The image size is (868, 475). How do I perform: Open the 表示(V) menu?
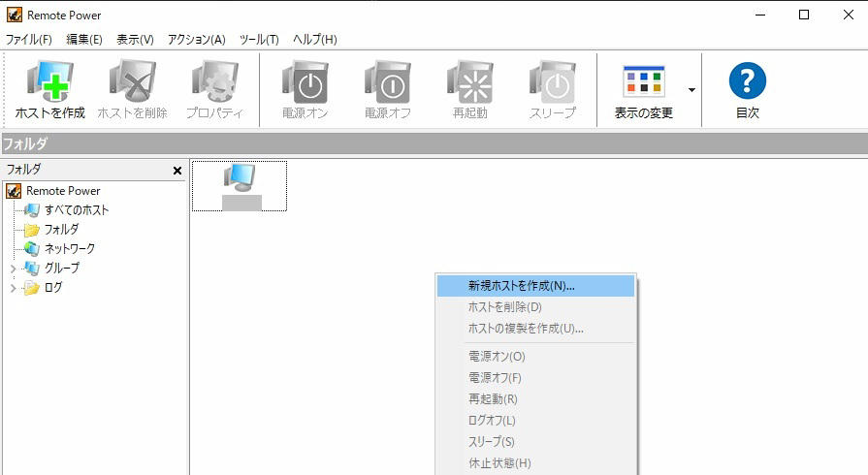[135, 40]
